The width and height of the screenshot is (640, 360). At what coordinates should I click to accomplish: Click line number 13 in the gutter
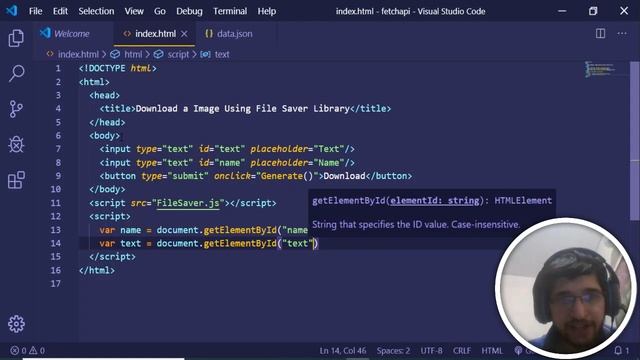point(56,230)
